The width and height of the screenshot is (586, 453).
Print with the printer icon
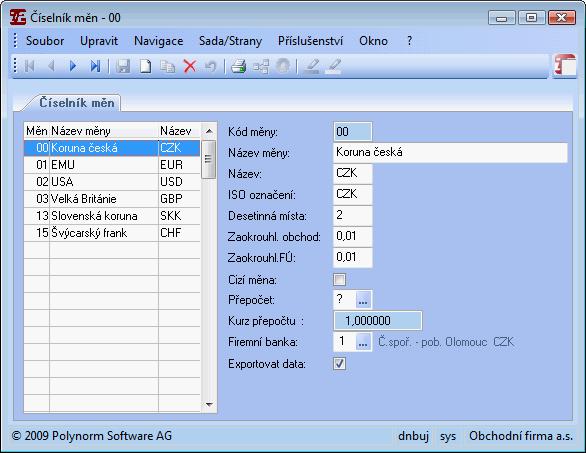[x=238, y=66]
